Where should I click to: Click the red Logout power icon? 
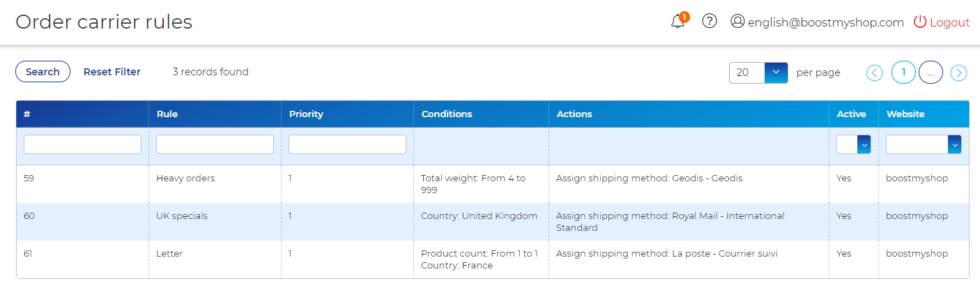coord(920,22)
